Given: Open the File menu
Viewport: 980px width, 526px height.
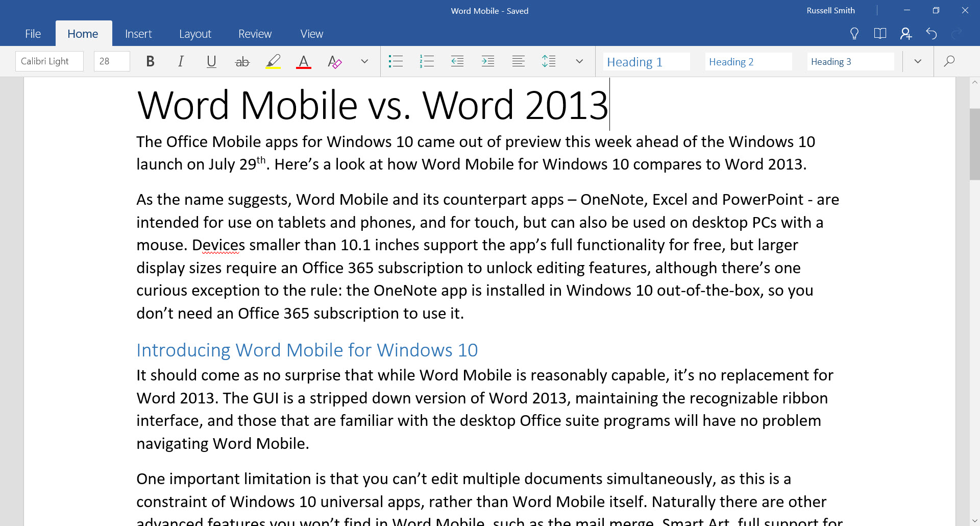Looking at the screenshot, I should (33, 34).
